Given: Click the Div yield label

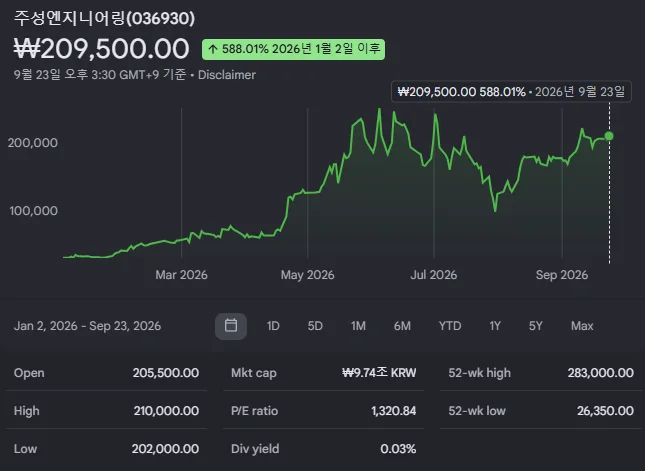Looking at the screenshot, I should tap(255, 448).
